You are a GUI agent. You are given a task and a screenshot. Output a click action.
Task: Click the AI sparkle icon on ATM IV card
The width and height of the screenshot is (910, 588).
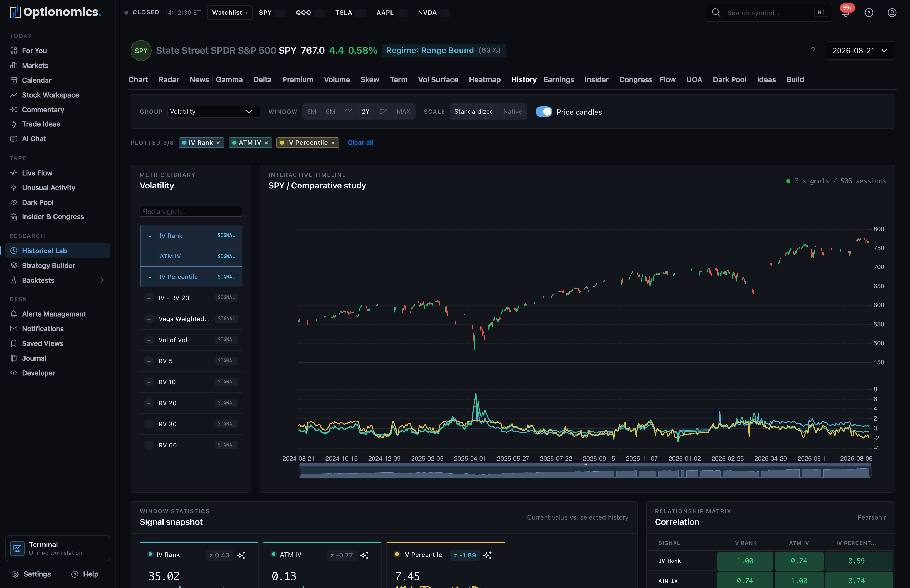click(x=364, y=555)
